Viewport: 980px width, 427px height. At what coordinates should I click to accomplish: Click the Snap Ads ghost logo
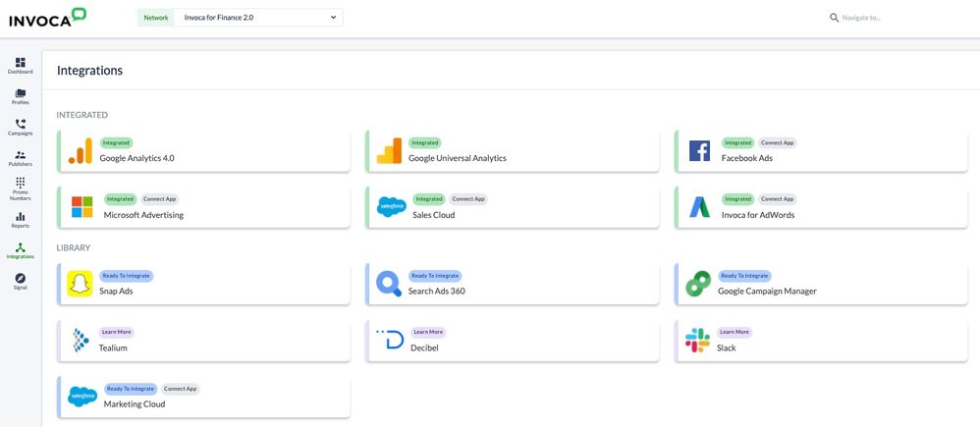coord(80,284)
